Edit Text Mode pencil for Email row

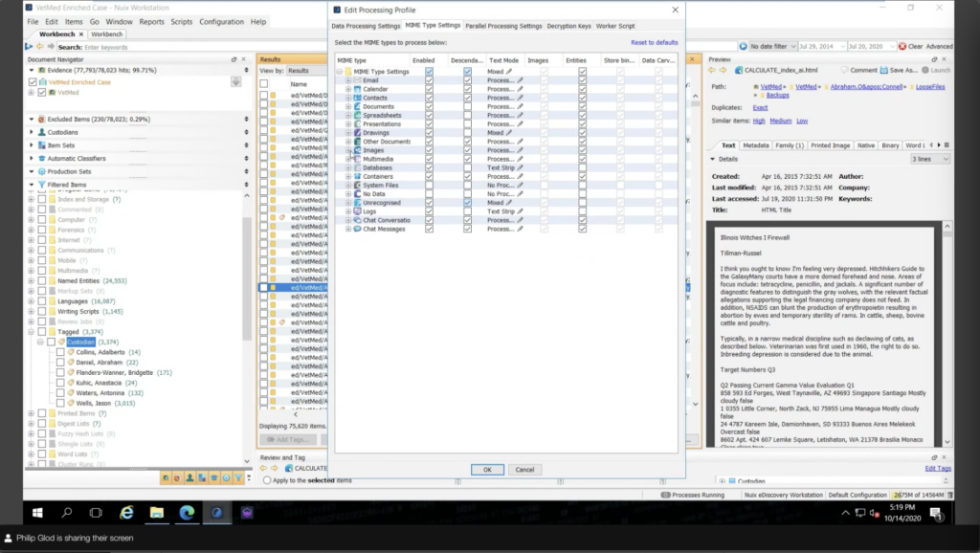[520, 80]
